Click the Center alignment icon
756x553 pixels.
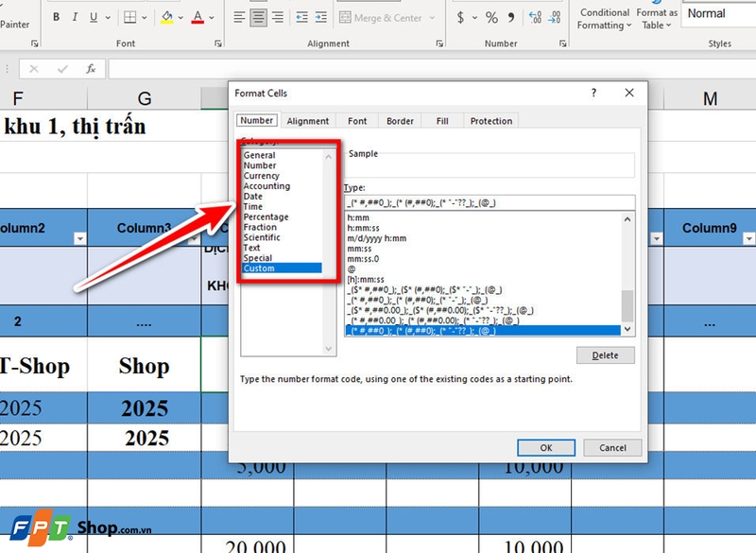[257, 16]
